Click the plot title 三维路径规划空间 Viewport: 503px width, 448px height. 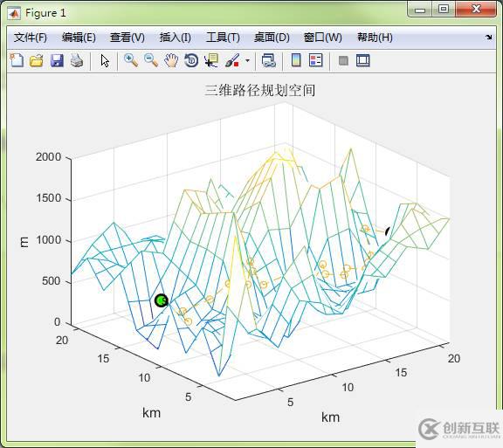(x=260, y=90)
